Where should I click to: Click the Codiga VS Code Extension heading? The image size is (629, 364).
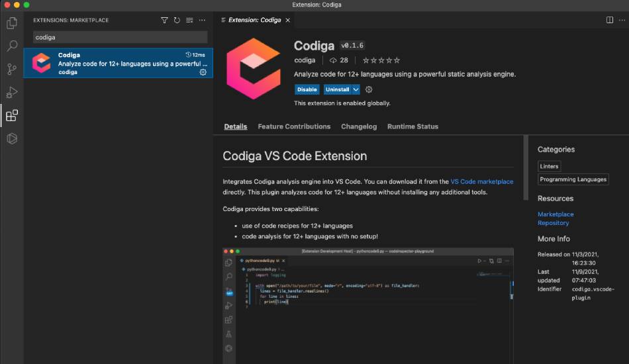click(x=295, y=156)
